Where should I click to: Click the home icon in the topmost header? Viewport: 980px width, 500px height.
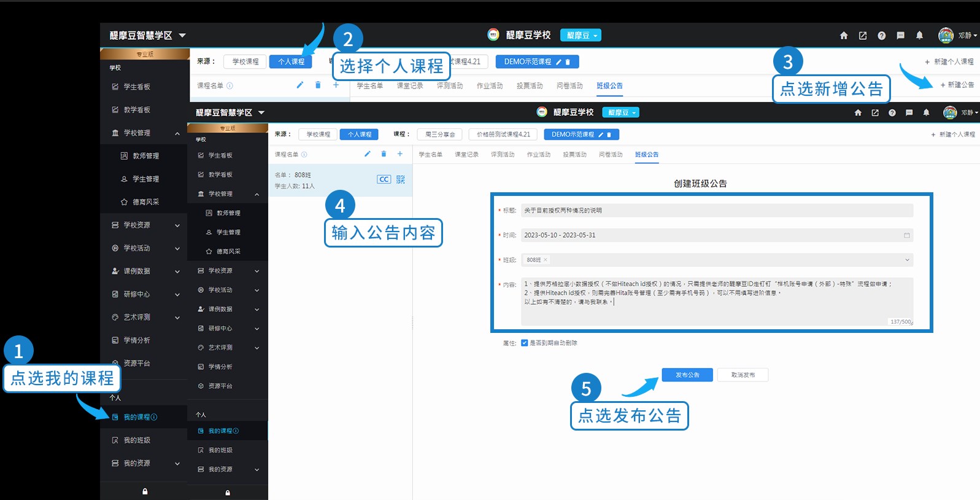(844, 36)
